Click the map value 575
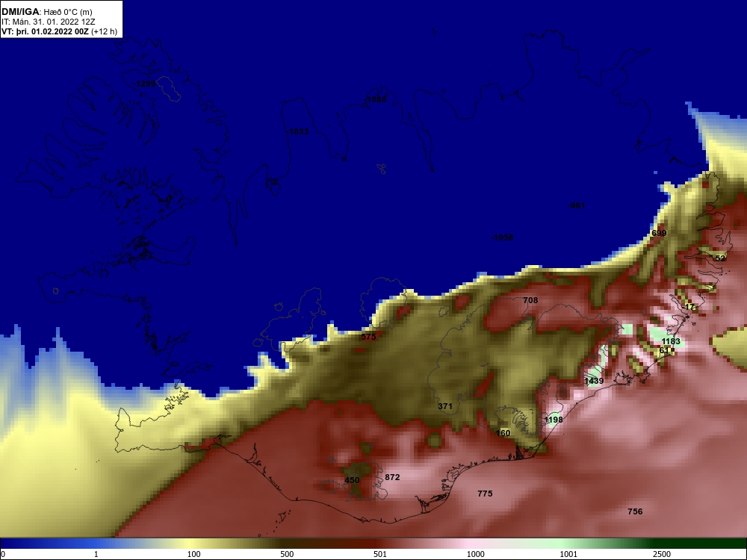The image size is (747, 560). point(368,336)
